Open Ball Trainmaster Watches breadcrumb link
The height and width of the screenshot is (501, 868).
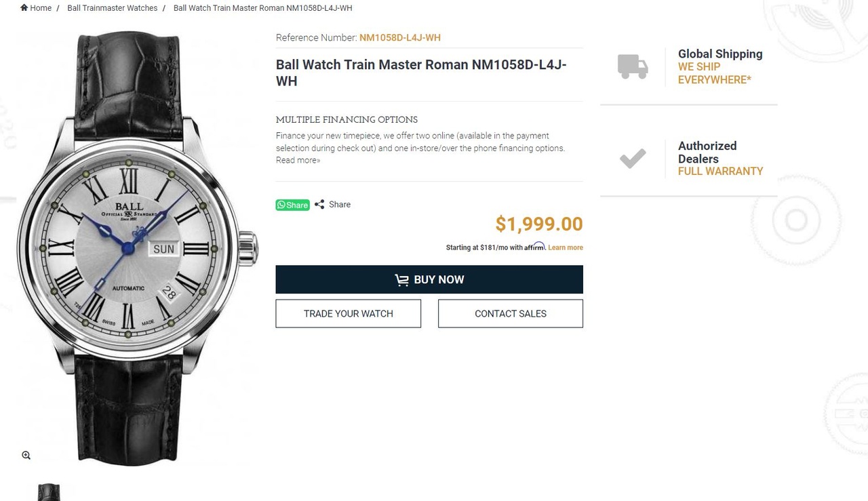pyautogui.click(x=112, y=8)
